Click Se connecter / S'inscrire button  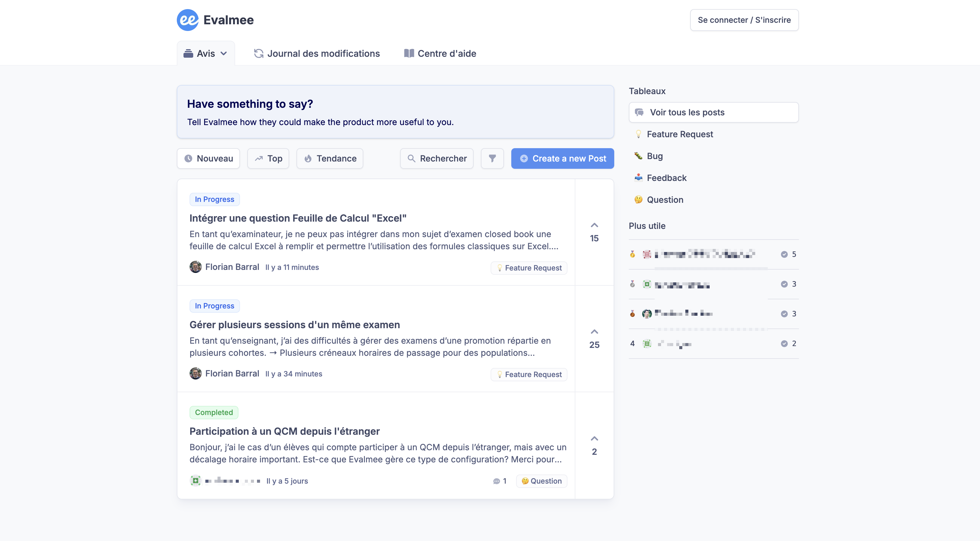pyautogui.click(x=744, y=20)
